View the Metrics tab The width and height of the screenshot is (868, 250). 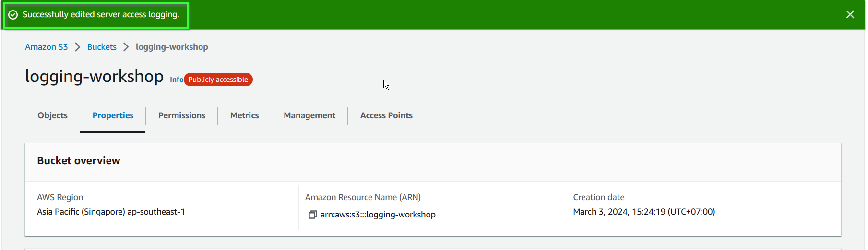click(x=245, y=115)
